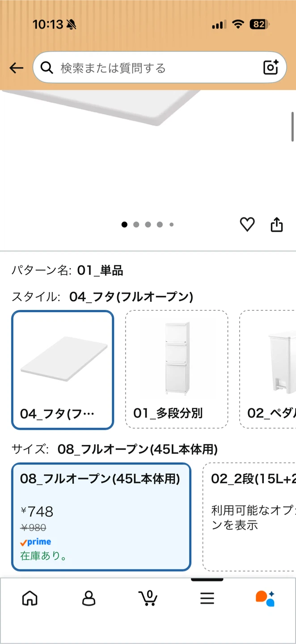Open hamburger menu in bottom bar
The width and height of the screenshot is (296, 644).
(207, 598)
